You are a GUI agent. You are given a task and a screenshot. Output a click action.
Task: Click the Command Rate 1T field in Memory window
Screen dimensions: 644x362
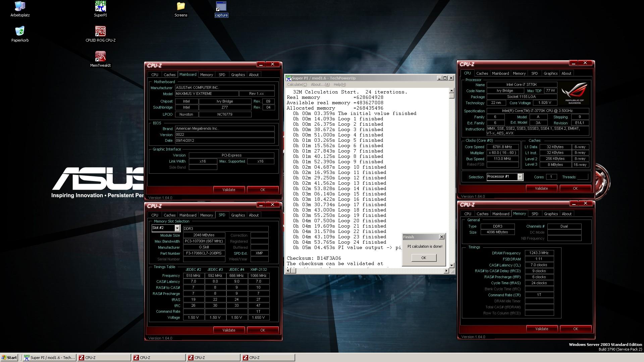click(539, 295)
